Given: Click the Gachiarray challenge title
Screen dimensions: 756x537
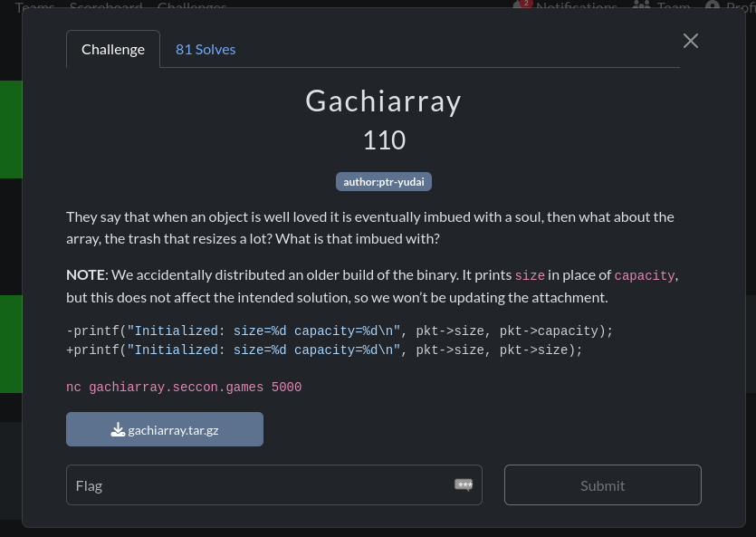Looking at the screenshot, I should [x=384, y=101].
